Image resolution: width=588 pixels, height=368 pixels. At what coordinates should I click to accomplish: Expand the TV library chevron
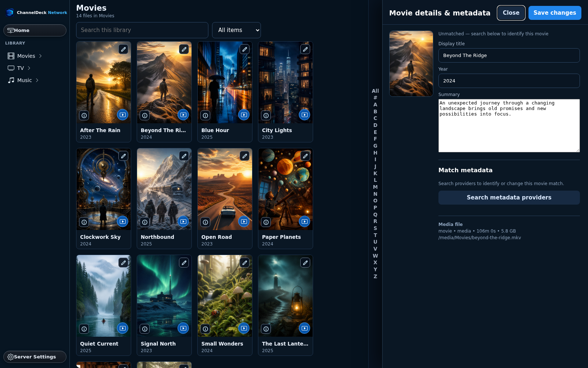tap(29, 68)
